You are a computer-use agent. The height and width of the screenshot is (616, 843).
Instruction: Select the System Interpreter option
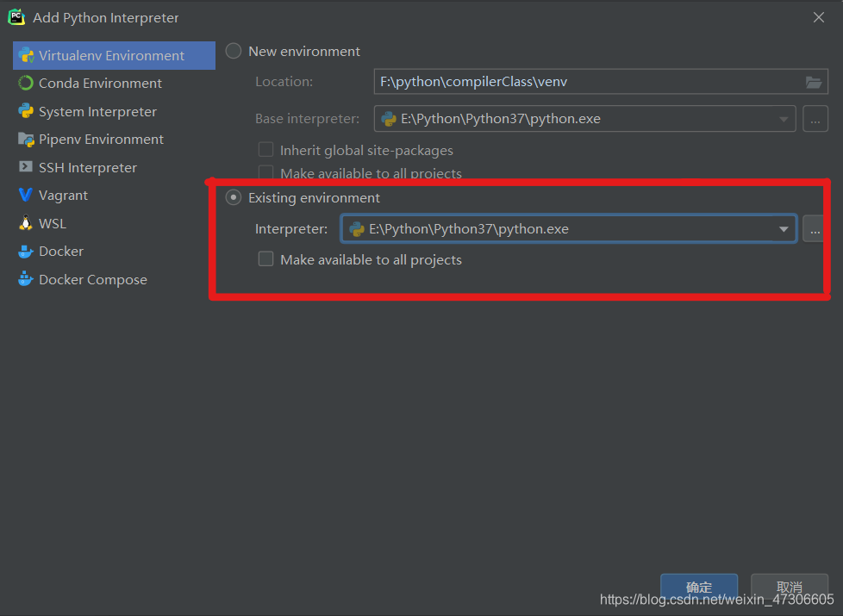click(97, 111)
